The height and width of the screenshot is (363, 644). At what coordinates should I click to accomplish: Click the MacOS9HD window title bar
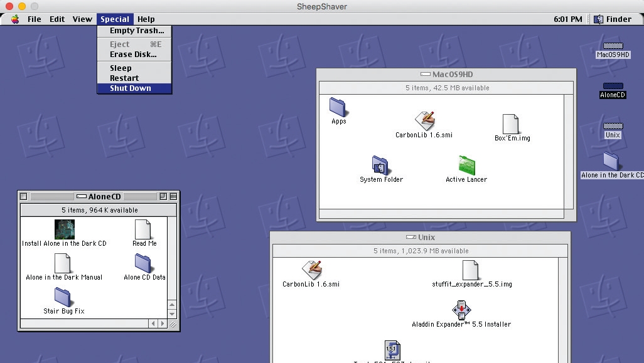(x=446, y=74)
